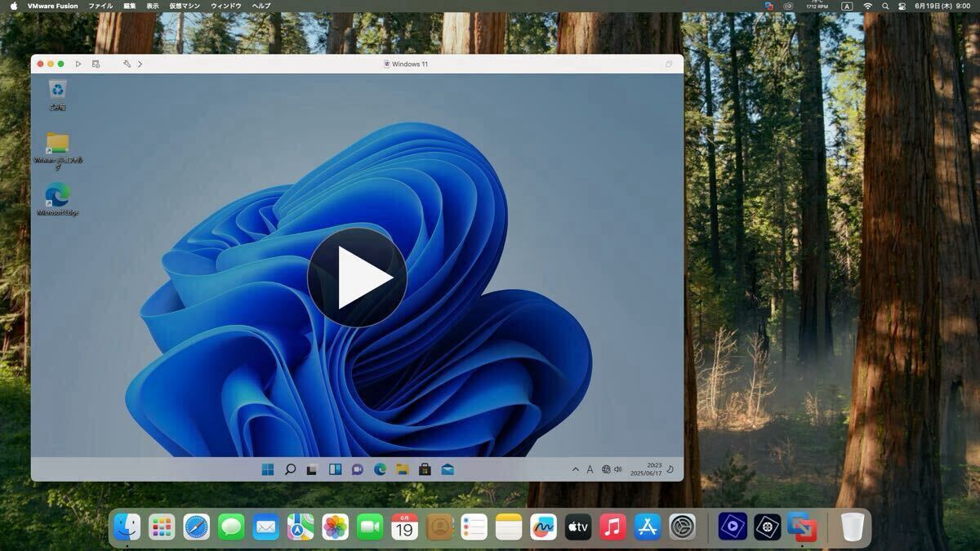Open the VM snapshots toolbar icon

click(x=96, y=64)
